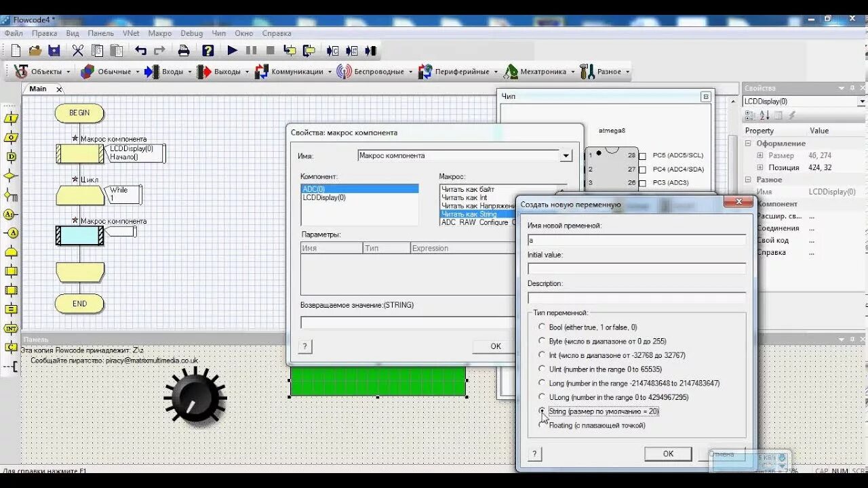Open the Чип menu
Screen dimensions: 868x488
click(219, 33)
